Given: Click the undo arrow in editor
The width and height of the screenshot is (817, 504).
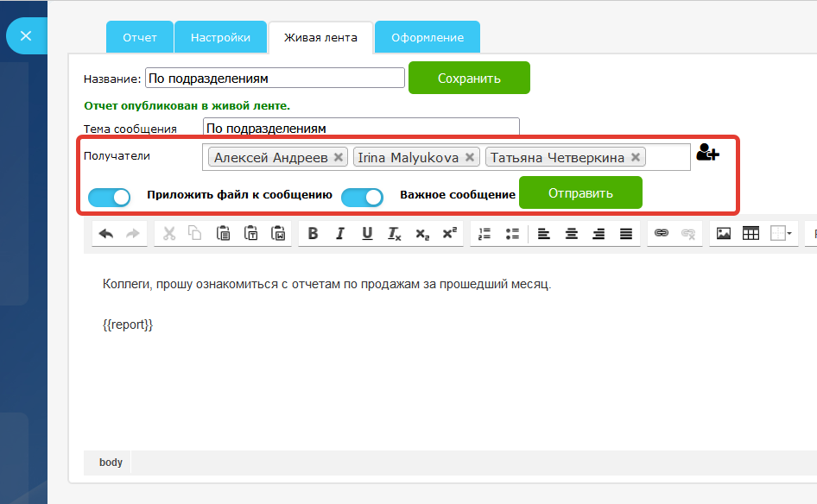Looking at the screenshot, I should tap(106, 233).
